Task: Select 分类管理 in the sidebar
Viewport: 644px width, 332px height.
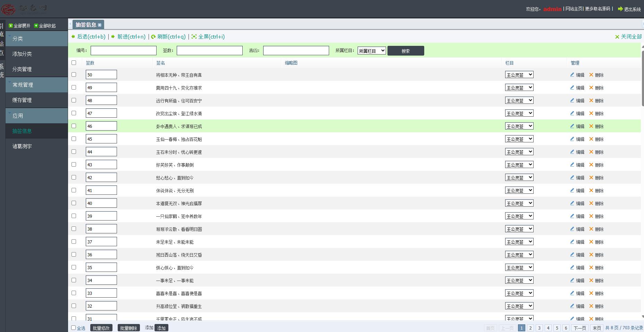Action: [22, 69]
